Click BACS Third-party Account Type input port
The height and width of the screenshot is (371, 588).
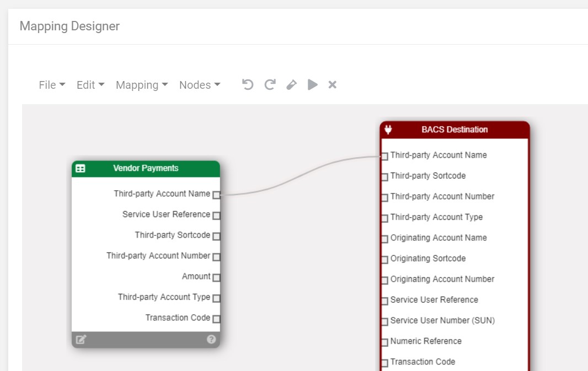384,218
